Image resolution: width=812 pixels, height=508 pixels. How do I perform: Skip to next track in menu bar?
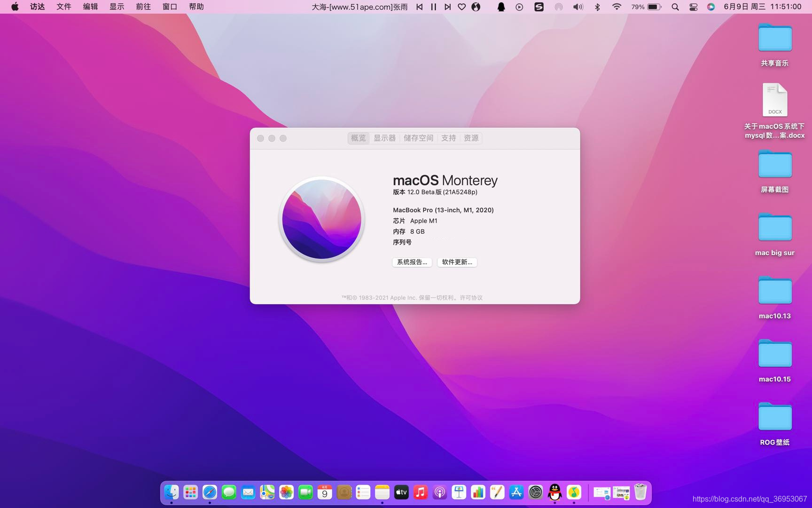[448, 7]
